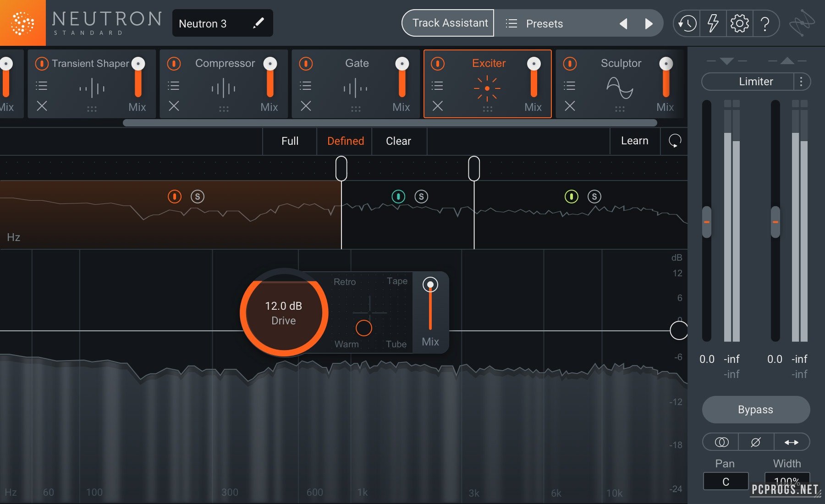Screen dimensions: 825x504
Task: Click the reset crossover circular arrow icon
Action: (x=675, y=141)
